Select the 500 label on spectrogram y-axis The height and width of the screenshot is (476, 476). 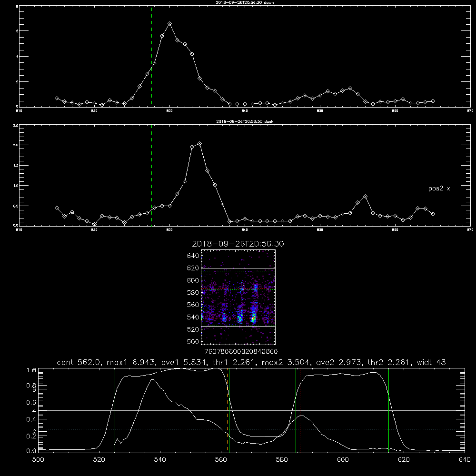coord(193,341)
